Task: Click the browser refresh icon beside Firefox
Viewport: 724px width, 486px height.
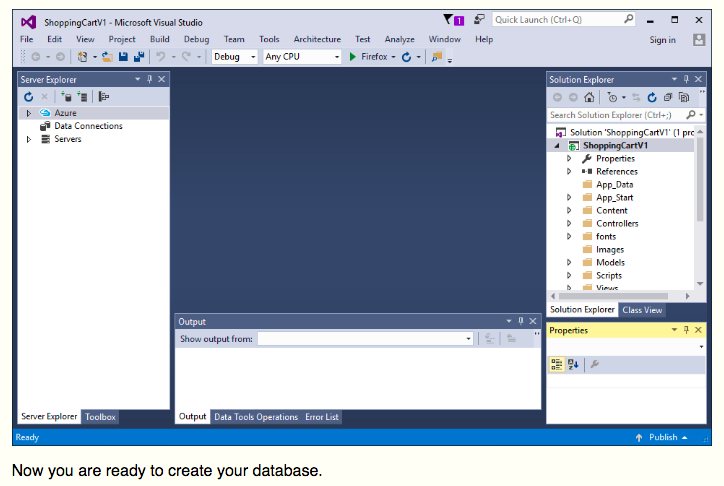Action: (406, 57)
